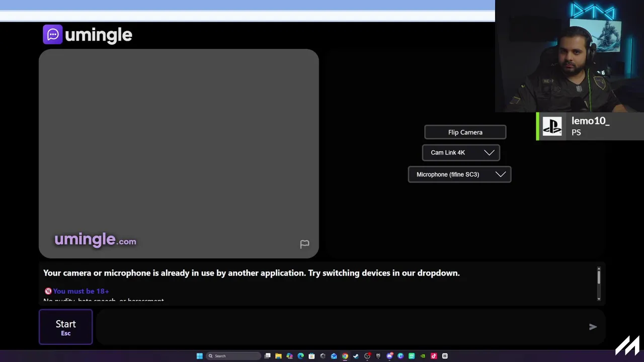Open TikTok from the taskbar
Image resolution: width=644 pixels, height=362 pixels.
434,356
